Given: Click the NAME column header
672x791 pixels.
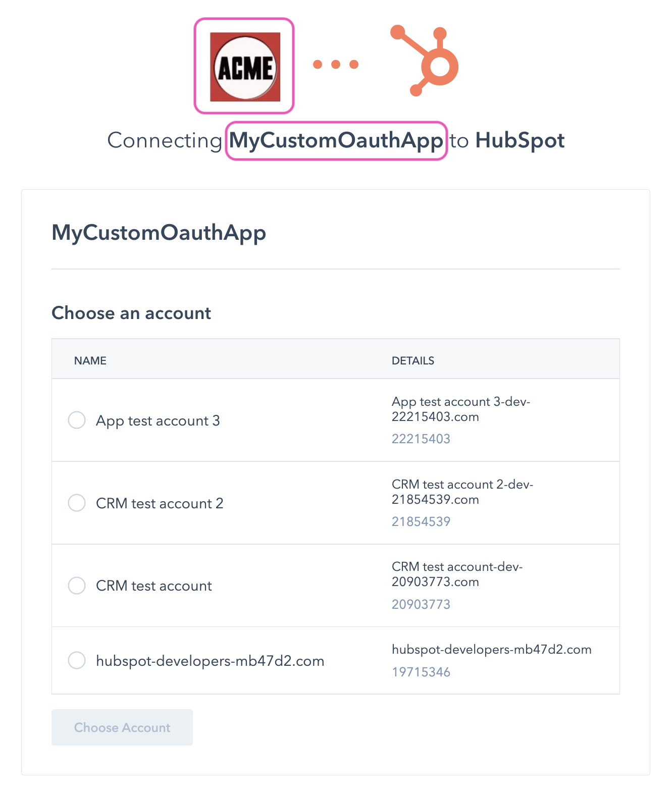Looking at the screenshot, I should coord(90,360).
